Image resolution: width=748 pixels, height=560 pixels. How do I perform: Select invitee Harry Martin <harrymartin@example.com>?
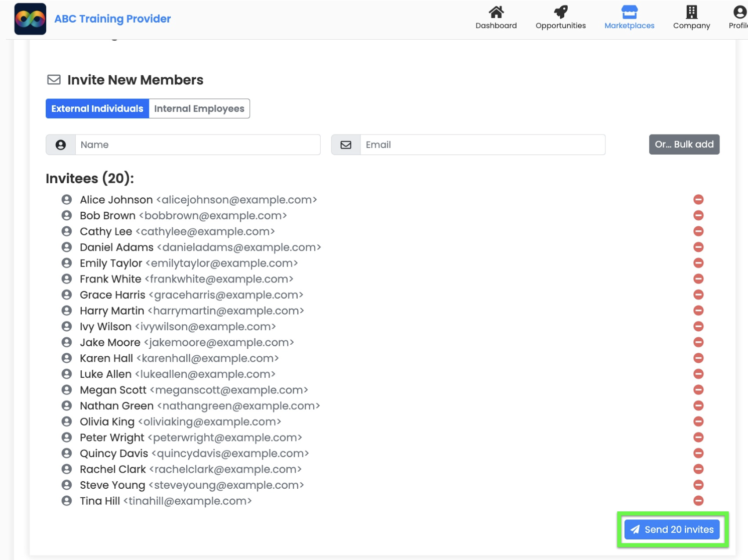point(192,311)
